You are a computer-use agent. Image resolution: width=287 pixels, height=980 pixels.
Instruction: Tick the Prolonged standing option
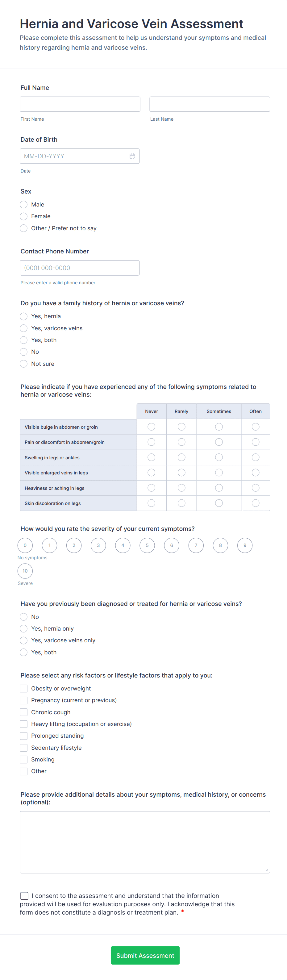23,736
